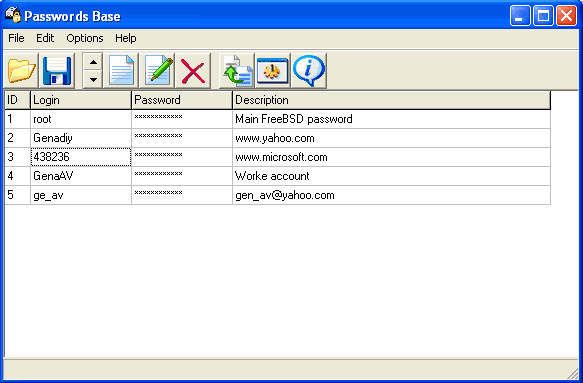Grab the window resize grip corner
The height and width of the screenshot is (383, 583).
click(573, 373)
